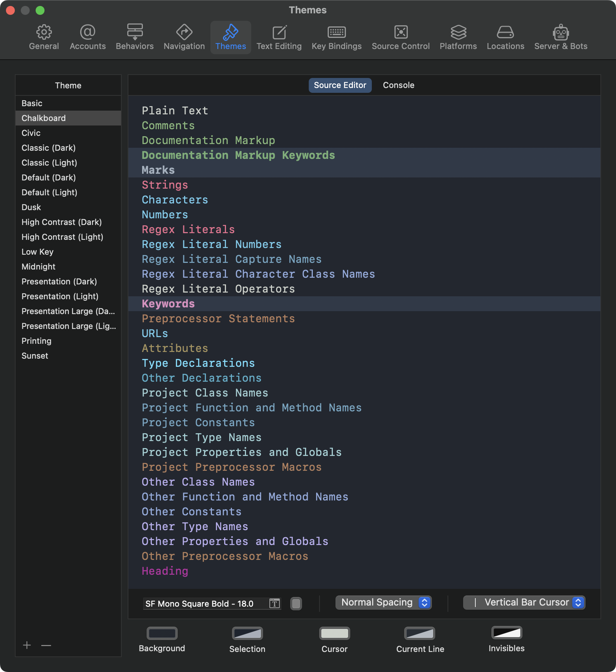Viewport: 616px width, 672px height.
Task: Switch to the Source Editor tab
Action: (x=340, y=85)
